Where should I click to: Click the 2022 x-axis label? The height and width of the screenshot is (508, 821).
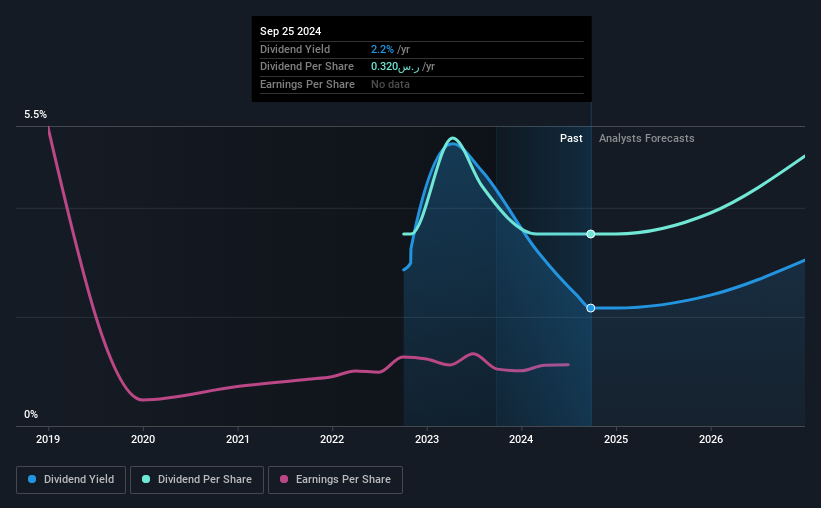[332, 439]
